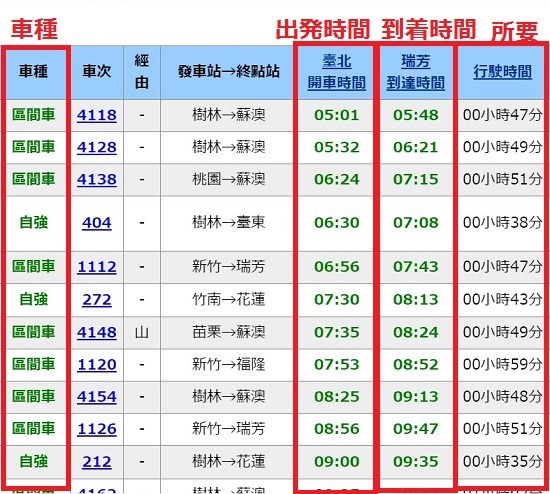Open train number 4118 link

click(x=97, y=115)
